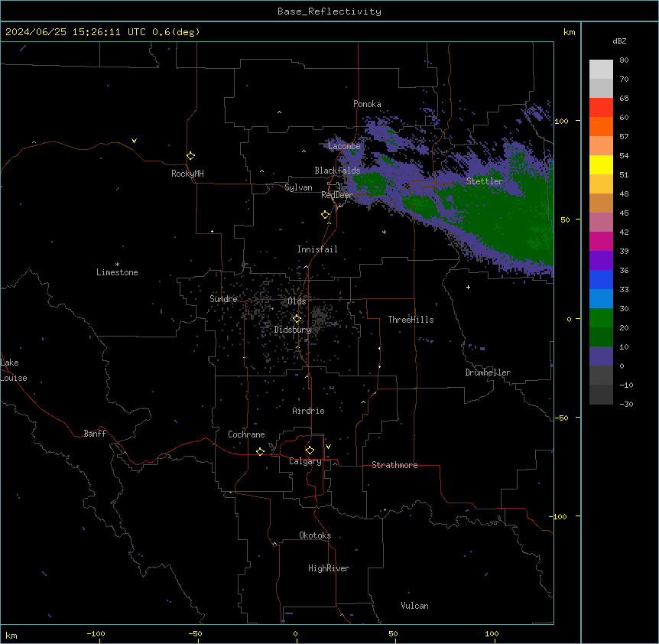Image resolution: width=659 pixels, height=644 pixels.
Task: Click the Calgary city label
Action: 305,461
